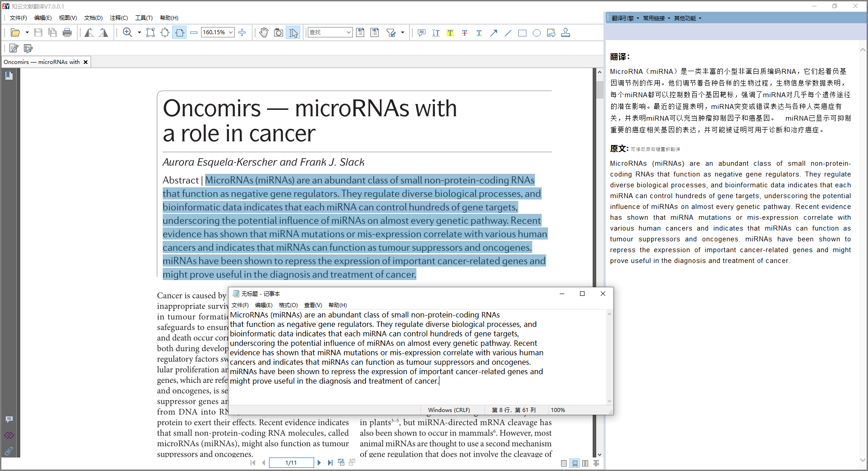Viewport: 868px width, 471px height.
Task: Fit the whole page in window
Action: click(x=165, y=32)
